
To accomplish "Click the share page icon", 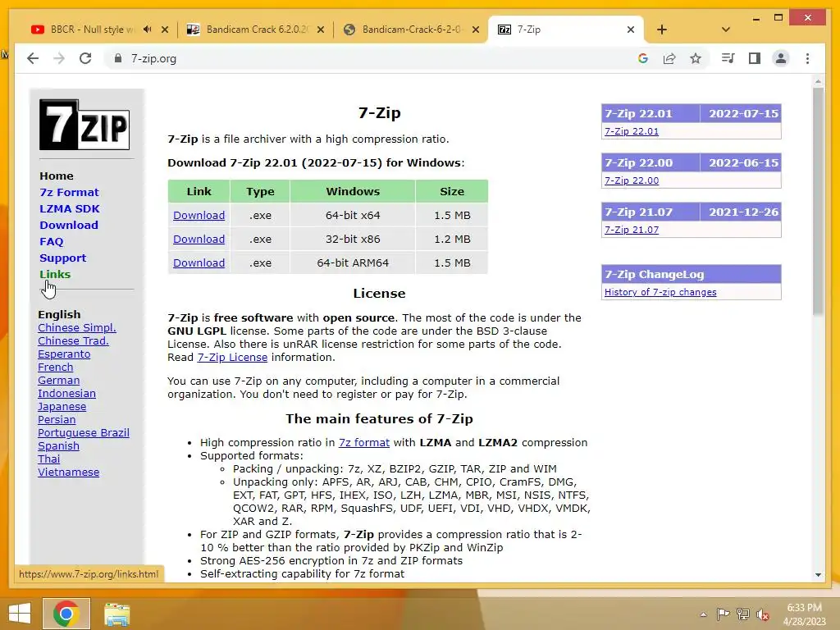I will coord(669,58).
